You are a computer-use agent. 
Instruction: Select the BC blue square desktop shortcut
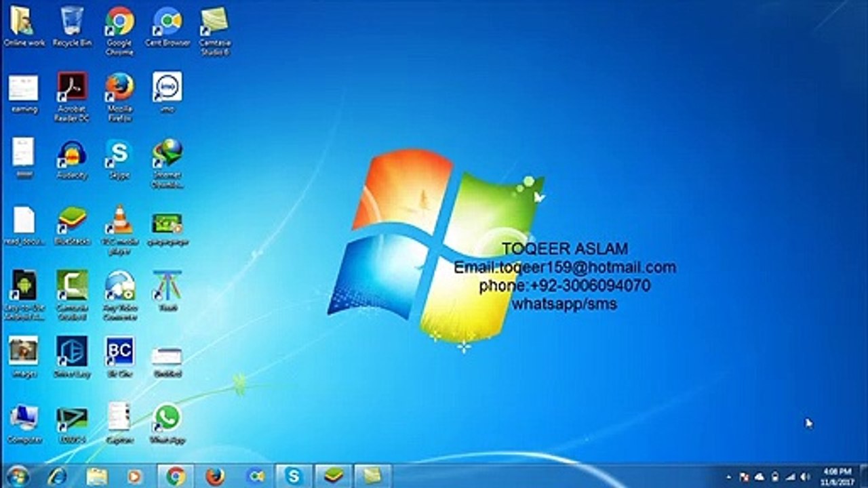point(119,357)
